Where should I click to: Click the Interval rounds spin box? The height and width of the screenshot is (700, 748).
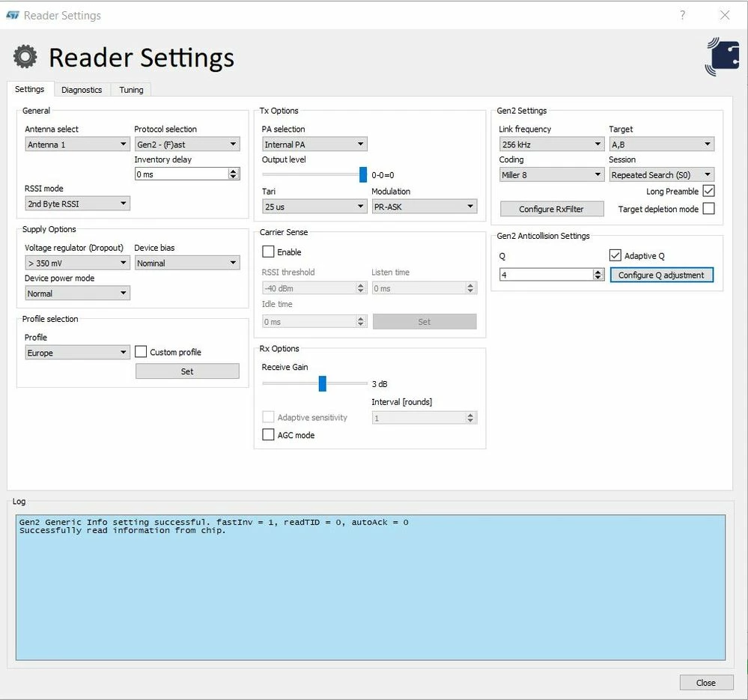point(424,418)
